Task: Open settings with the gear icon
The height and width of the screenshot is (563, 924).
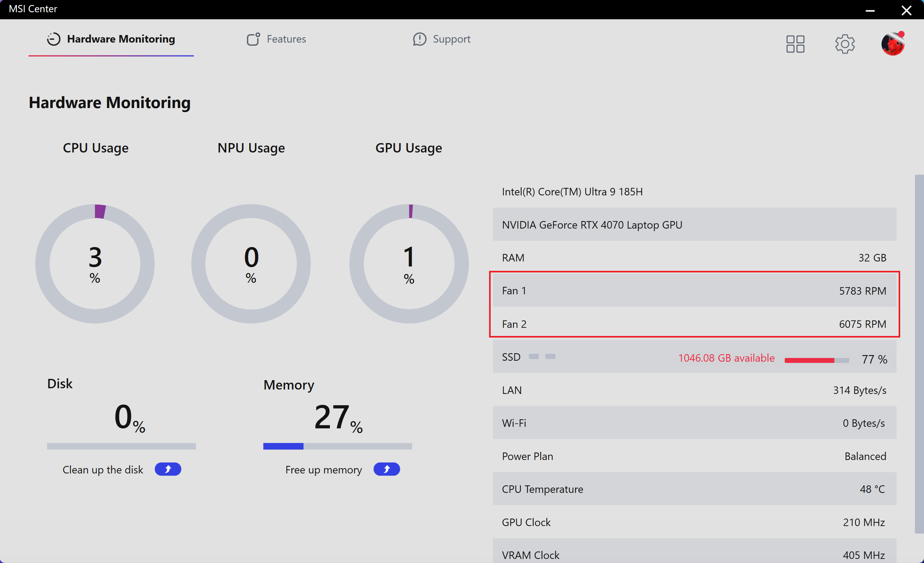Action: [x=844, y=44]
